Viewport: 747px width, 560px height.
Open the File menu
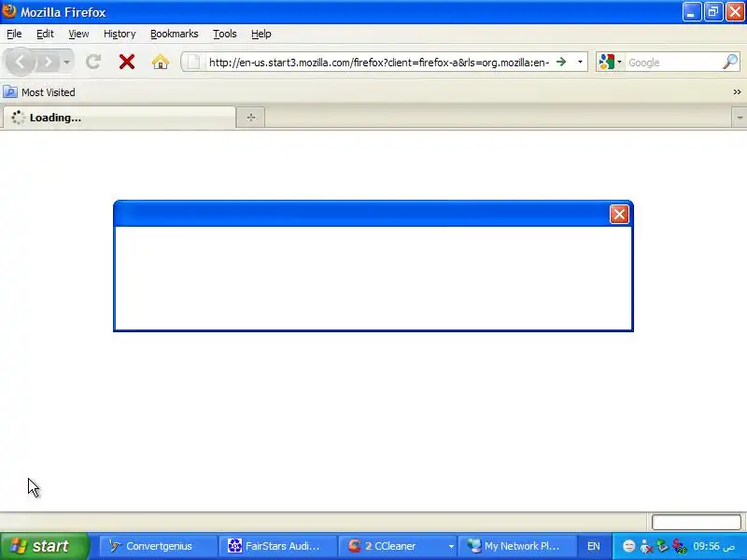(x=14, y=34)
